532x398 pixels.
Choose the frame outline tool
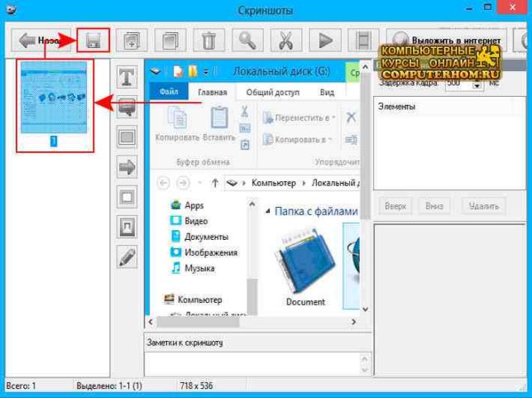[x=127, y=196]
